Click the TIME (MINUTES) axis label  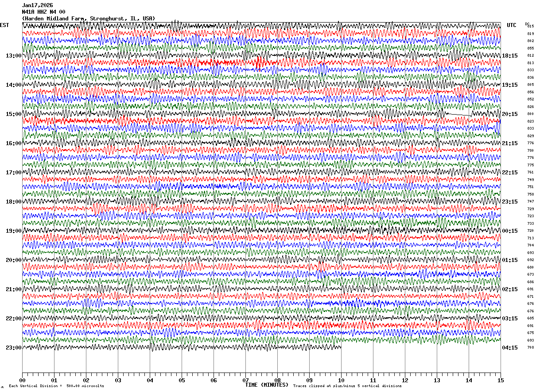[x=267, y=385]
